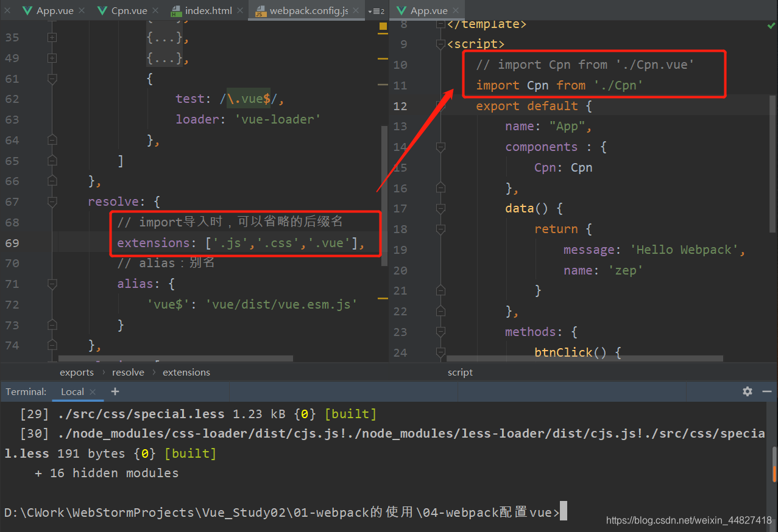Hide the Terminal tool window

click(x=767, y=391)
